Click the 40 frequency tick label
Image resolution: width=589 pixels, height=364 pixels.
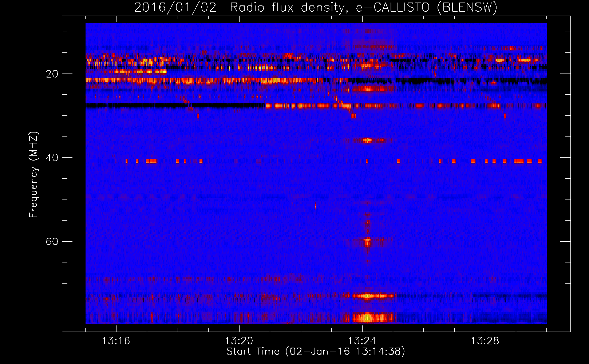pyautogui.click(x=52, y=158)
